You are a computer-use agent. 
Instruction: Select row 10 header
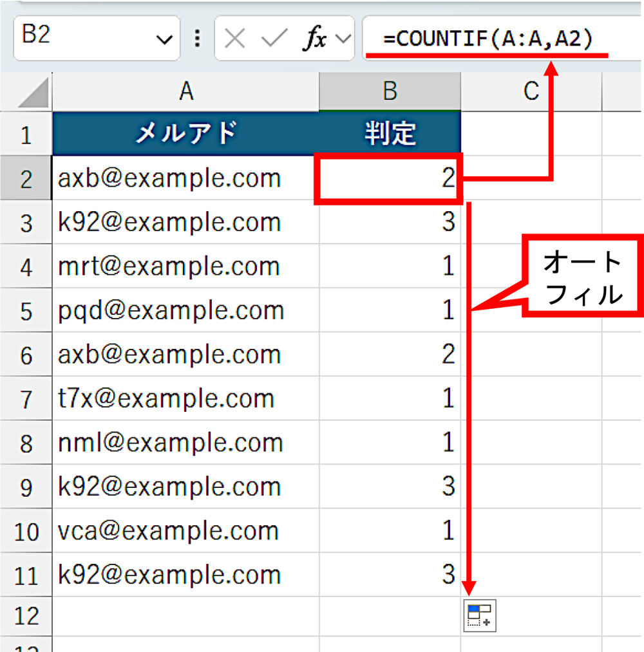[26, 530]
